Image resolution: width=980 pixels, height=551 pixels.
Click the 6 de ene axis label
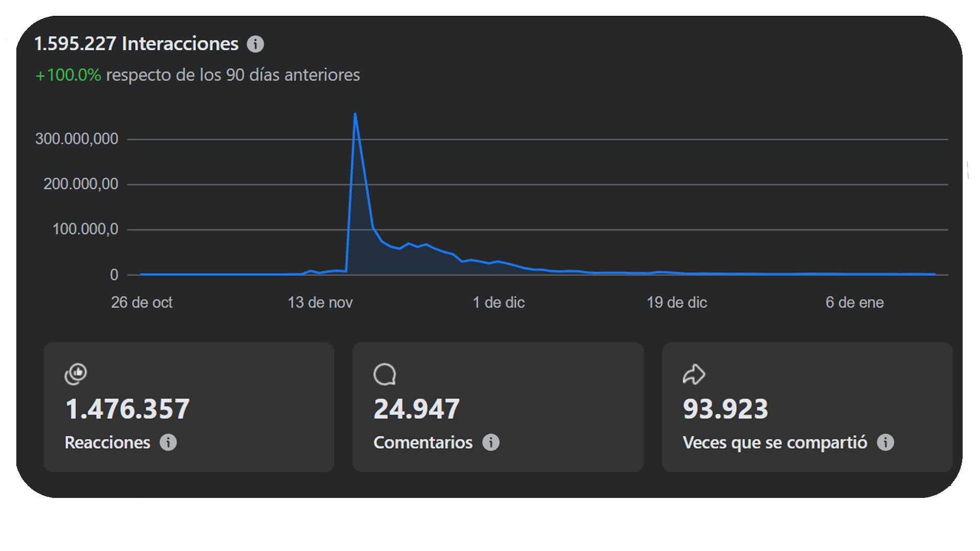coord(854,303)
